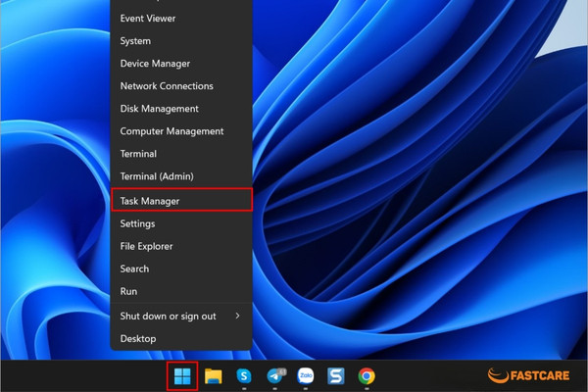
Task: Select Disk Management from the menu
Action: (x=181, y=109)
